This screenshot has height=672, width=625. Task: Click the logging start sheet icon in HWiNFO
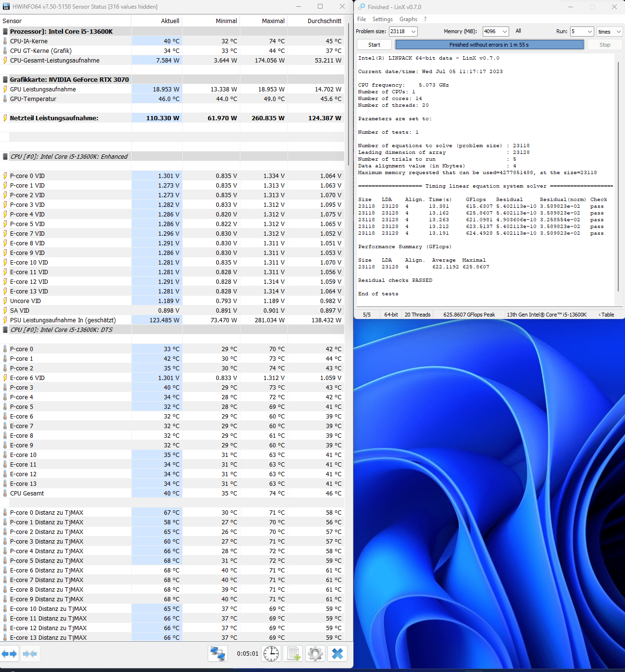pos(293,654)
